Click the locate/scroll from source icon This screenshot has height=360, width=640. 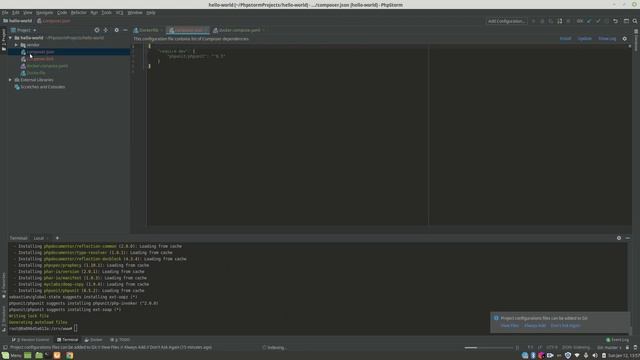pyautogui.click(x=97, y=30)
